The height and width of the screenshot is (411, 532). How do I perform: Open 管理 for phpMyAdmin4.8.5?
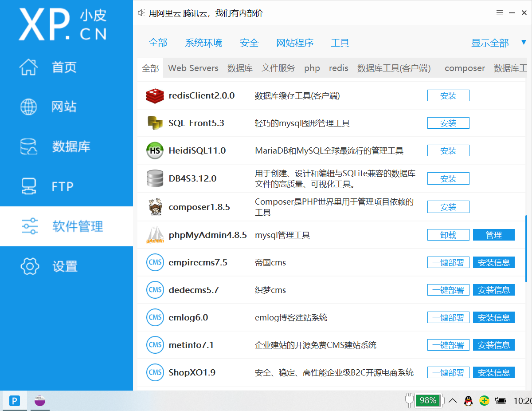(494, 235)
